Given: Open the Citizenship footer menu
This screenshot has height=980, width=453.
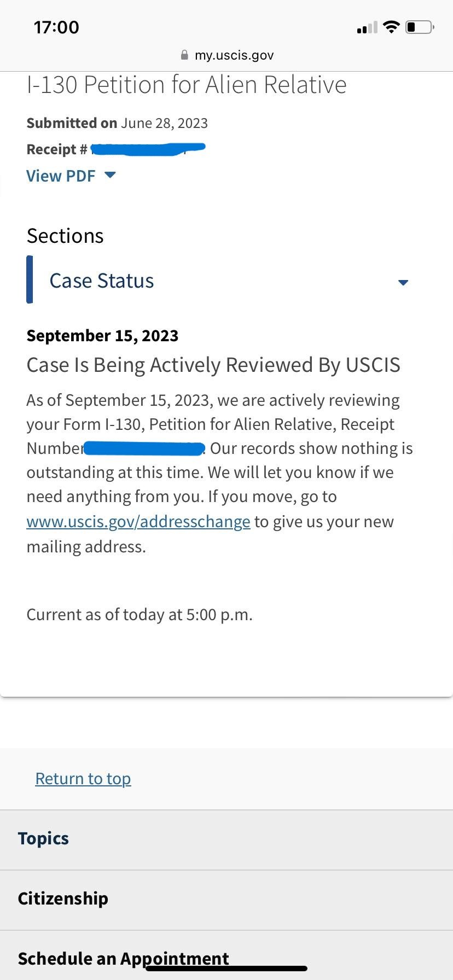Looking at the screenshot, I should tap(226, 899).
